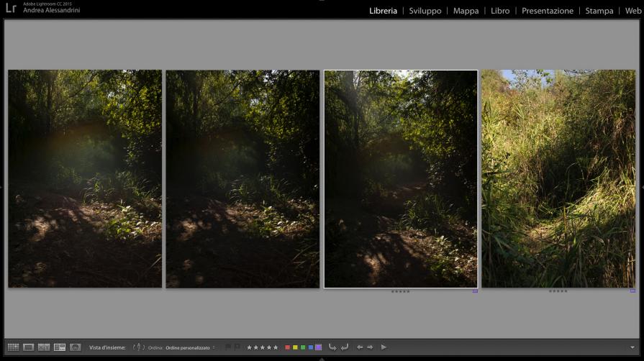Set the five-star rating in toolbar
644x361 pixels.
click(x=276, y=347)
